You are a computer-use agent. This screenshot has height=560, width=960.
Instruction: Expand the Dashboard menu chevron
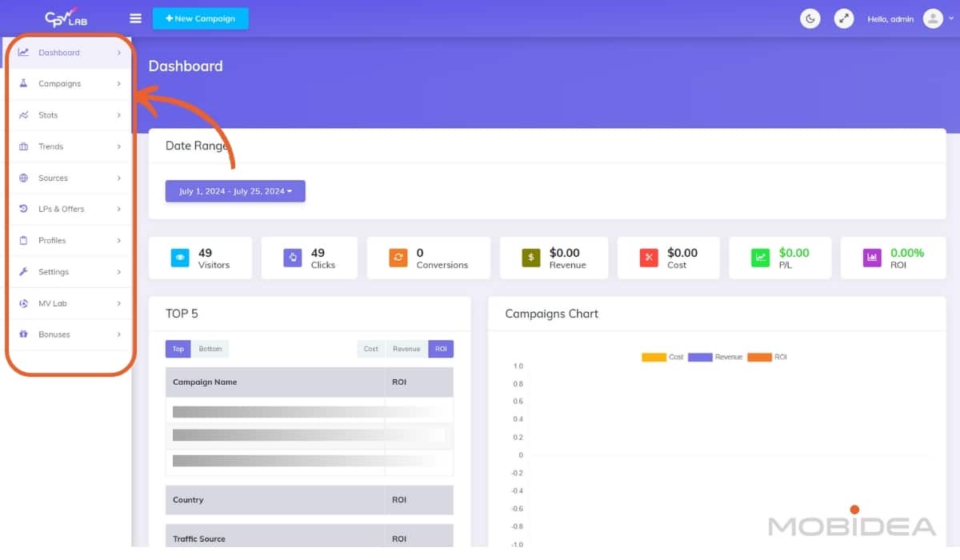point(118,53)
